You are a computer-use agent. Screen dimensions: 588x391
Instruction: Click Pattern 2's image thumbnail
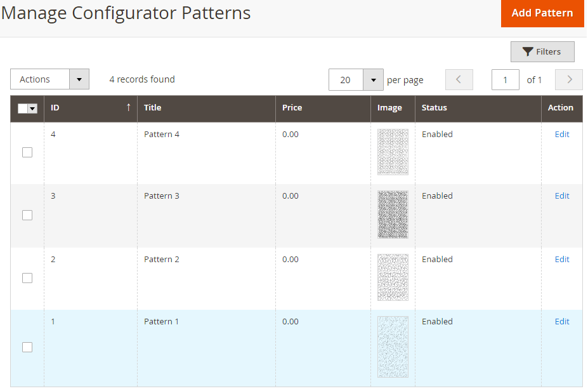tap(393, 277)
